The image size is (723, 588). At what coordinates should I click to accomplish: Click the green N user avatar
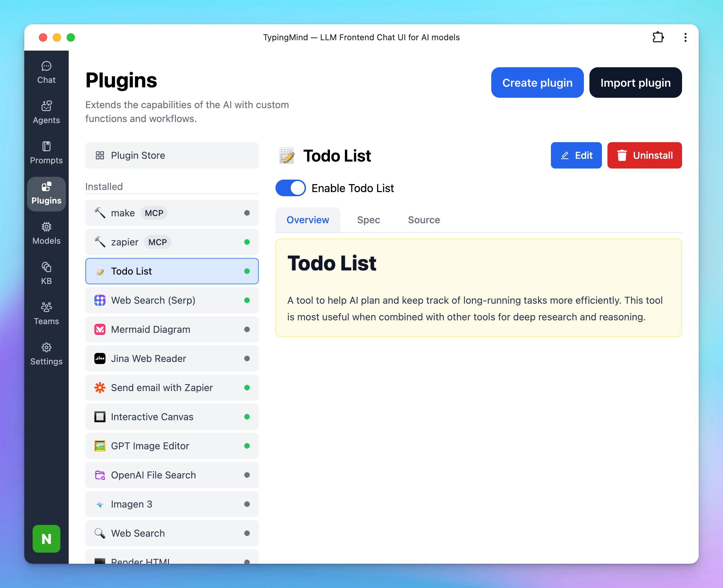(46, 538)
